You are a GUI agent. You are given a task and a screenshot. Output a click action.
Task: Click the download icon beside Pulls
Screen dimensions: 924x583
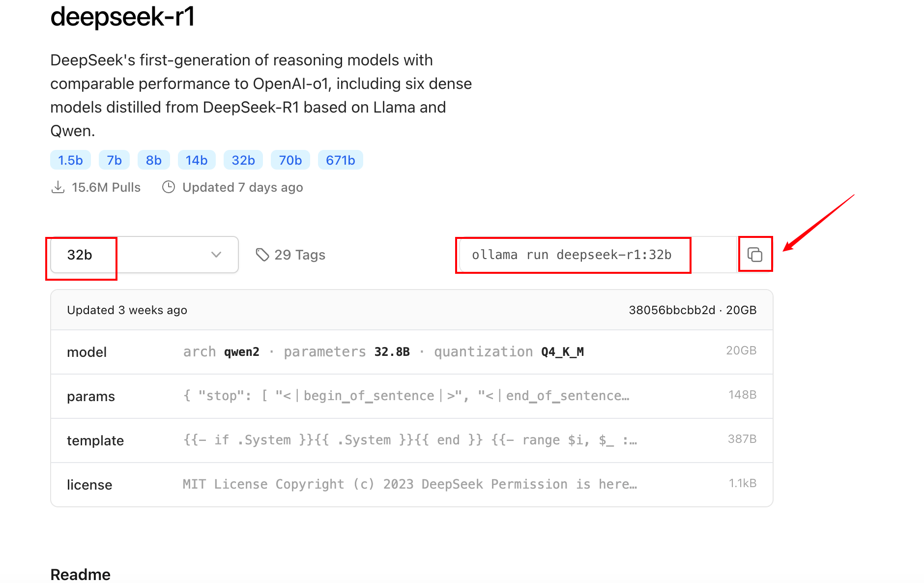58,187
